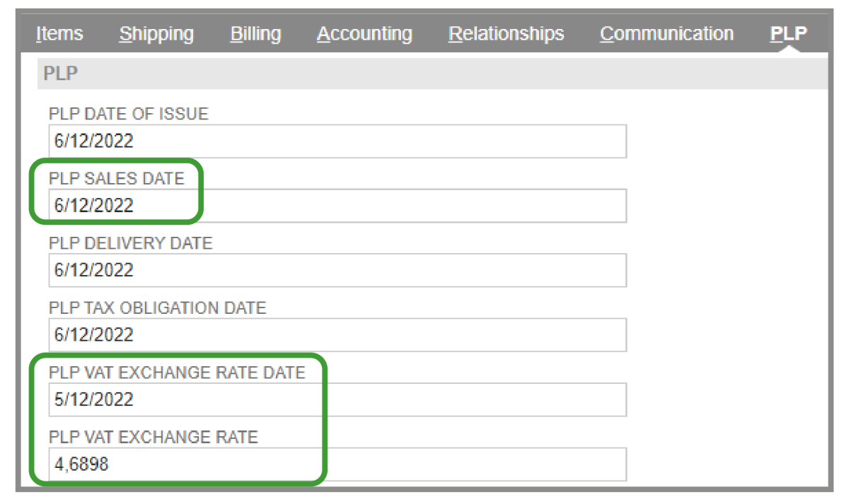Click the PLP TAX OBLIGATION DATE label
849x504 pixels.
tap(158, 308)
